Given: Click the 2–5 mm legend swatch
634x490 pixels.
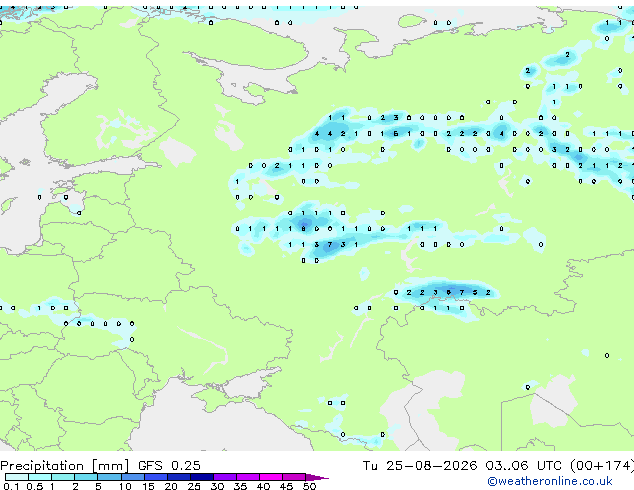Looking at the screenshot, I should 86,477.
